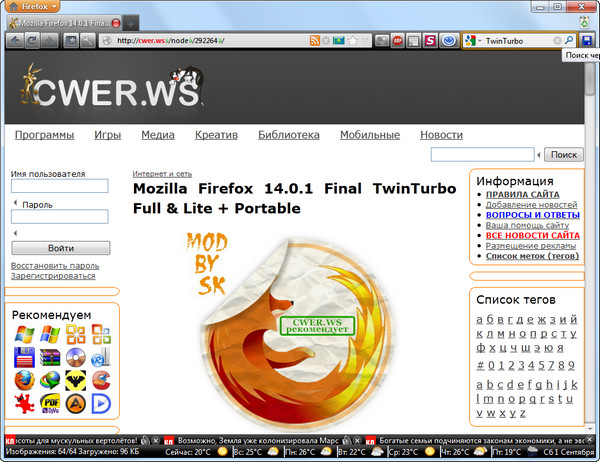600x462 pixels.
Task: Click the Back navigation arrow
Action: (x=13, y=41)
